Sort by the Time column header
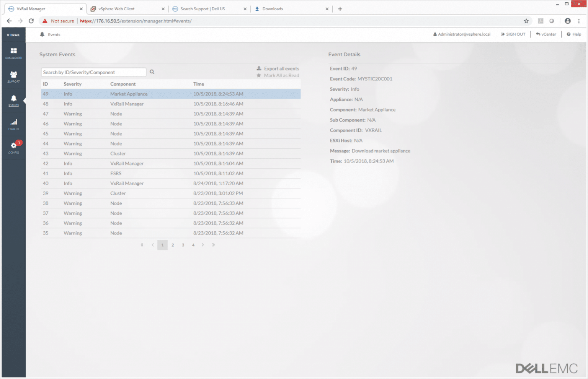The image size is (588, 379). (199, 84)
